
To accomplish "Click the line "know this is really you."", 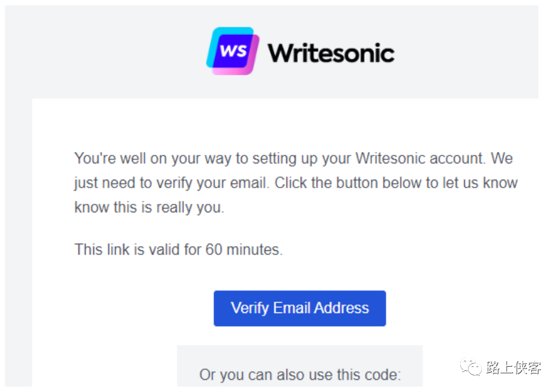I will pos(149,207).
